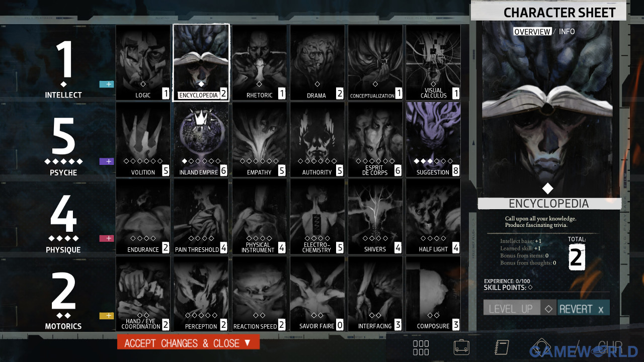Click the red plus next to Physique
The width and height of the screenshot is (644, 362).
coord(106,238)
